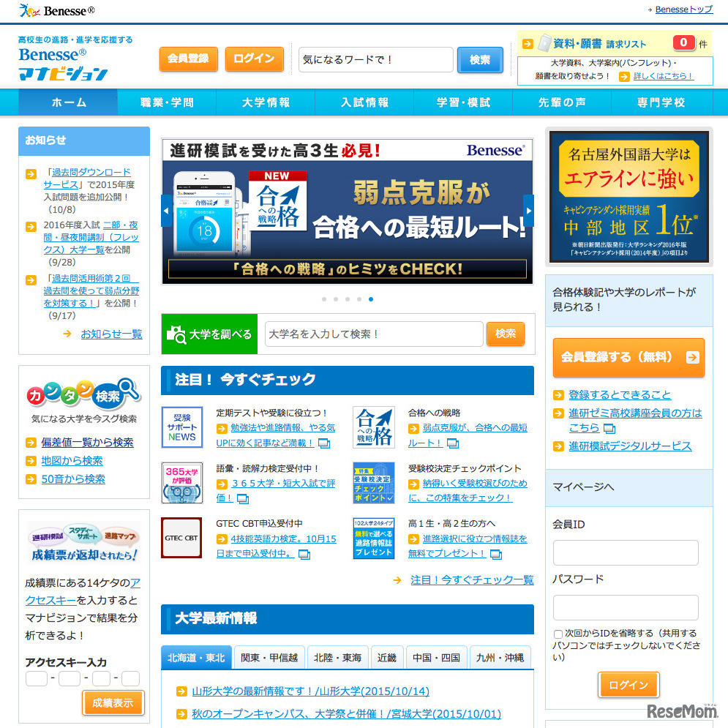Click the ログイン button next to 会員登録
Screen dimensions: 728x728
pyautogui.click(x=254, y=59)
